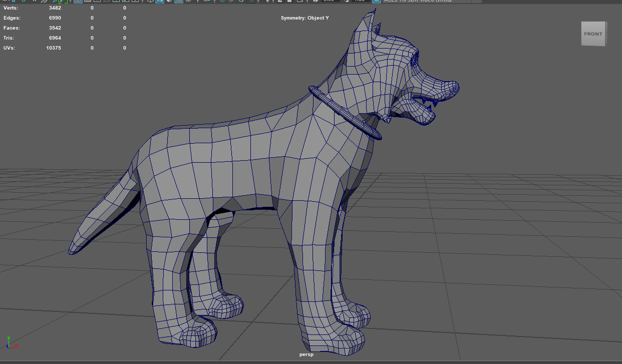This screenshot has height=364, width=622.
Task: Click the persp camera label
Action: pyautogui.click(x=306, y=354)
